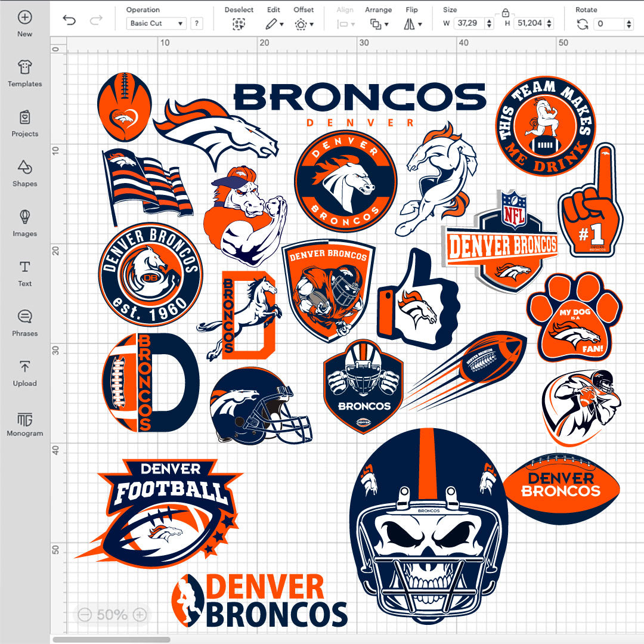Image resolution: width=644 pixels, height=644 pixels.
Task: Click the rotate angle field
Action: click(609, 23)
